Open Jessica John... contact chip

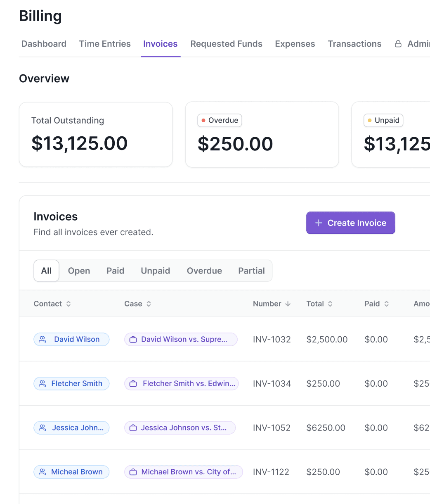71,428
